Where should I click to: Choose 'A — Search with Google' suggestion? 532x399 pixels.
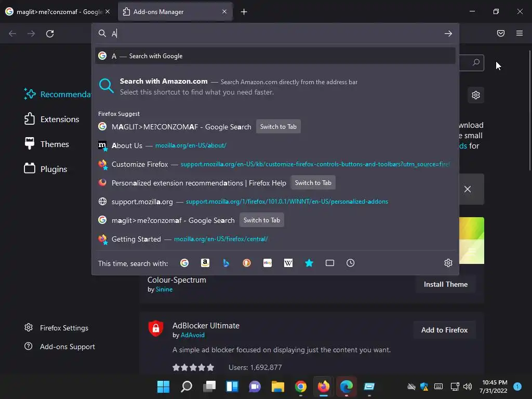(x=275, y=56)
